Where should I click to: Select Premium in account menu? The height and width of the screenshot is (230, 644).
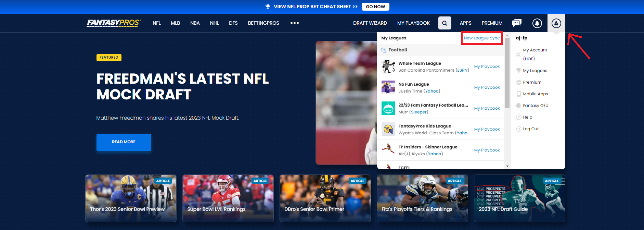tap(532, 82)
